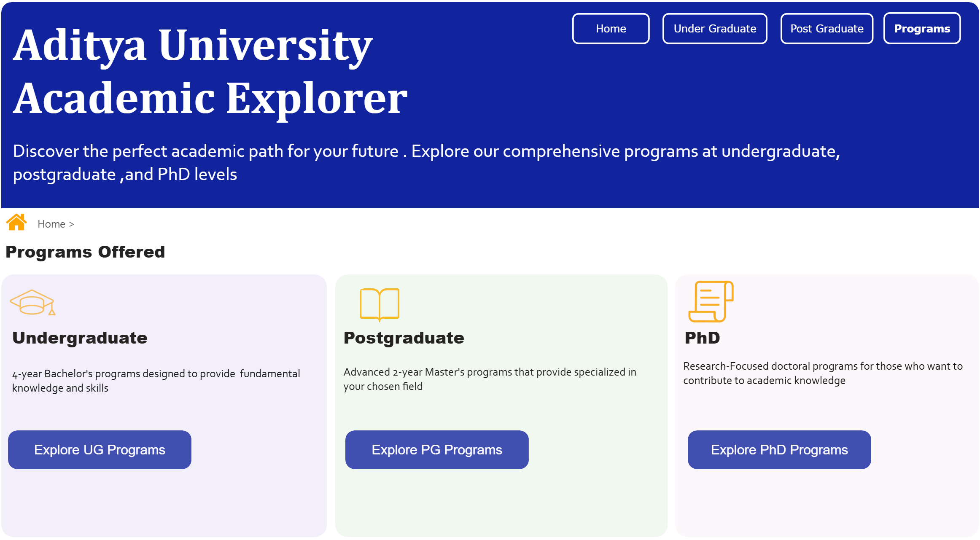Go to the Under Graduate tab
Viewport: 980px width, 540px height.
(x=714, y=29)
